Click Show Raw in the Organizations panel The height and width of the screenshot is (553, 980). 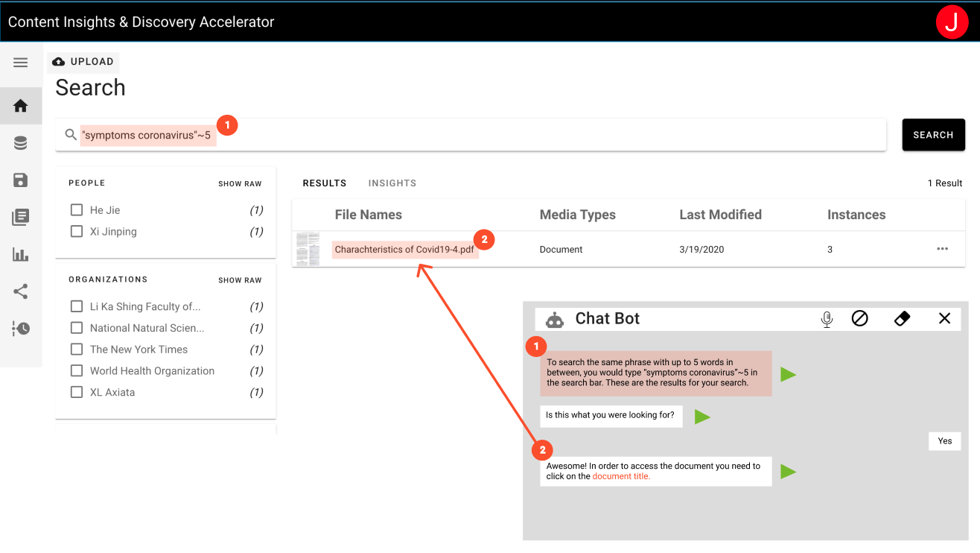(x=240, y=280)
